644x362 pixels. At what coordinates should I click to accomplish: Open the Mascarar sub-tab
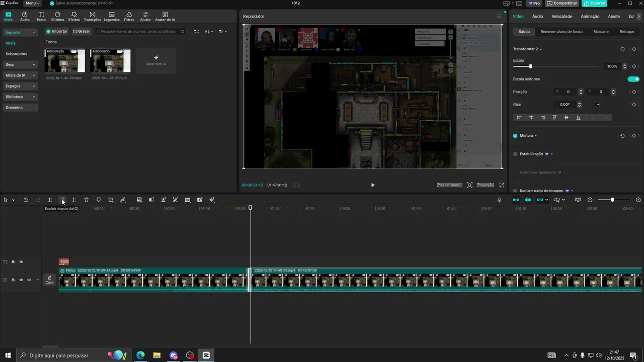click(601, 32)
